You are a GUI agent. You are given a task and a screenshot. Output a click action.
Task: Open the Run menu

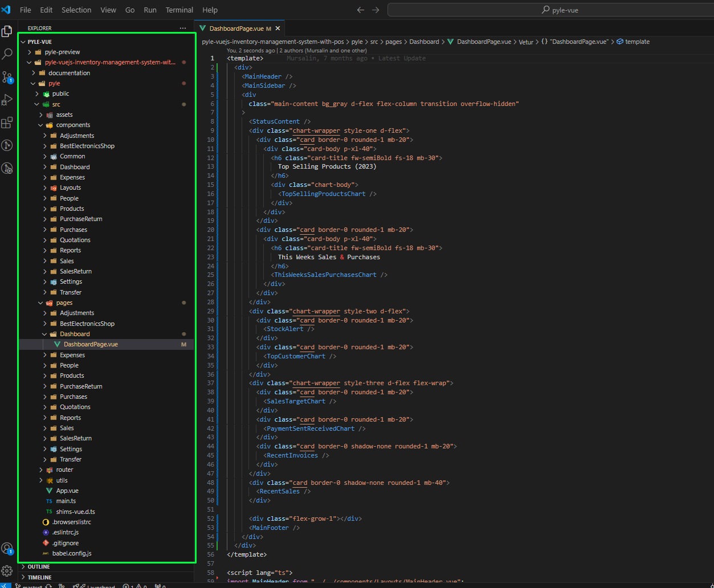coord(150,10)
